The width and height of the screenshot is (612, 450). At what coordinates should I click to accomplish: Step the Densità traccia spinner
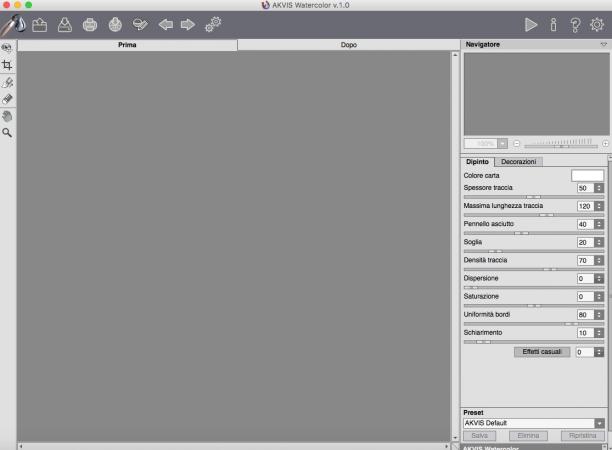pyautogui.click(x=599, y=260)
